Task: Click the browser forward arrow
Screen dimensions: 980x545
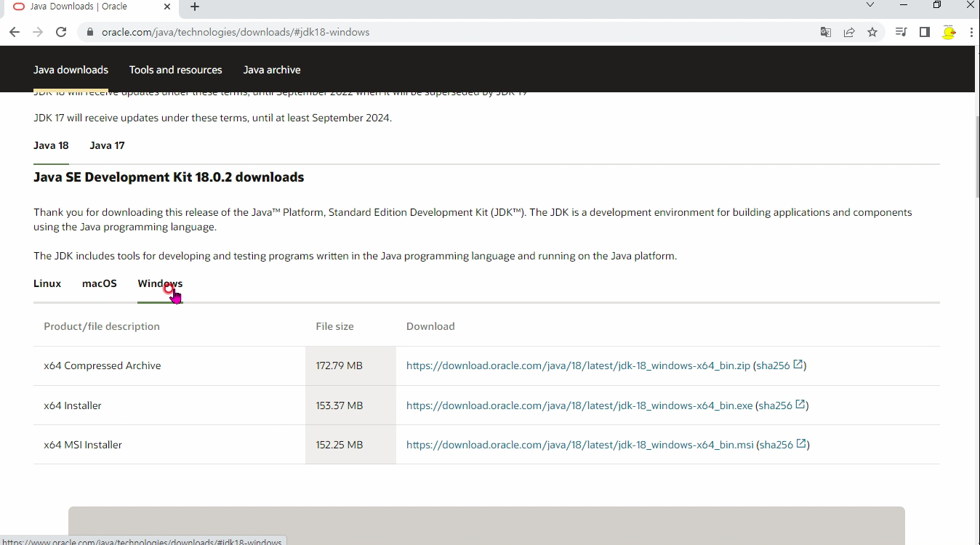Action: (38, 32)
